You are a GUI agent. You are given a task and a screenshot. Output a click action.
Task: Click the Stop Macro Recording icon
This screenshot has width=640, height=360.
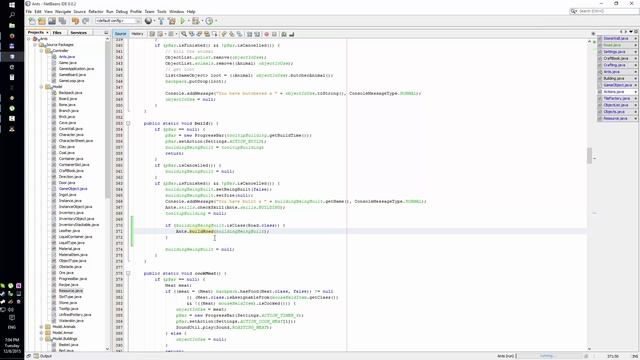click(x=274, y=34)
